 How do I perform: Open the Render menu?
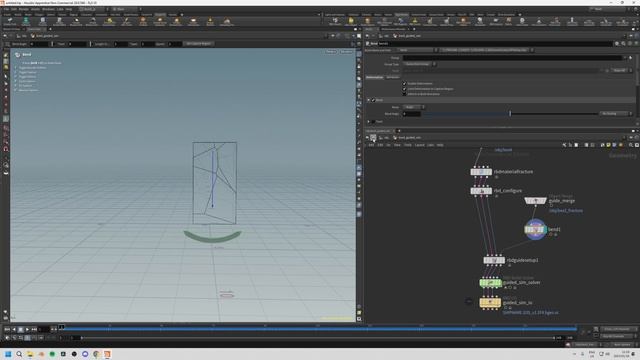tap(24, 9)
